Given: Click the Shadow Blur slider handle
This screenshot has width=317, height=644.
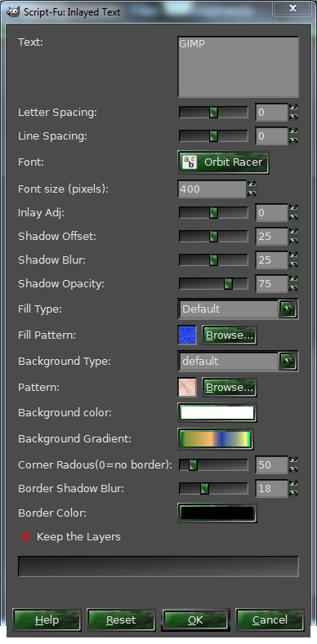Looking at the screenshot, I should pos(213,260).
